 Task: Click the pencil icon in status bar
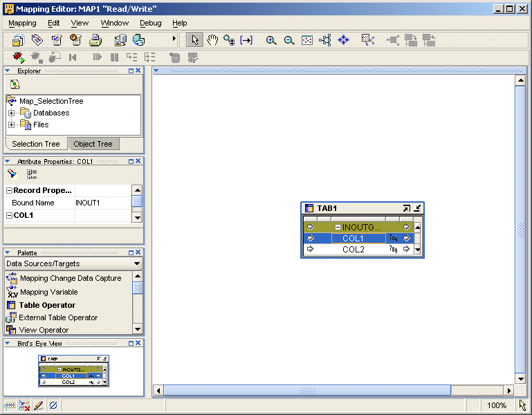pyautogui.click(x=39, y=405)
